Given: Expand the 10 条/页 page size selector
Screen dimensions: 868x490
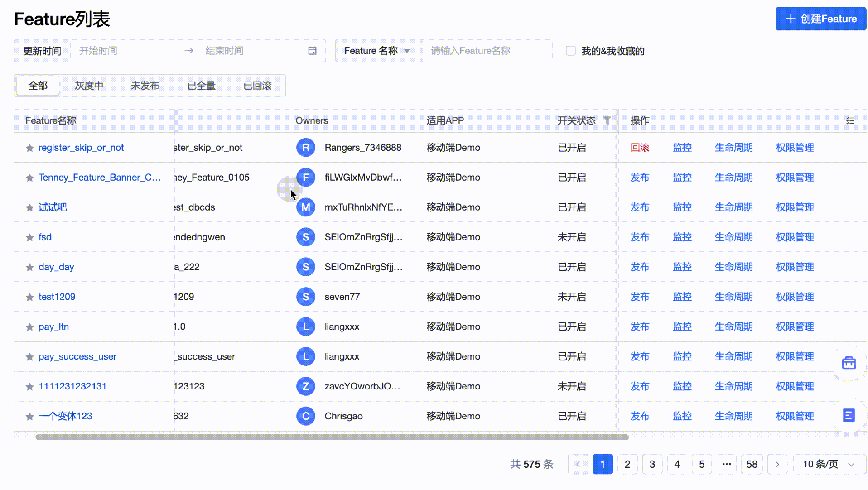Looking at the screenshot, I should pos(829,464).
